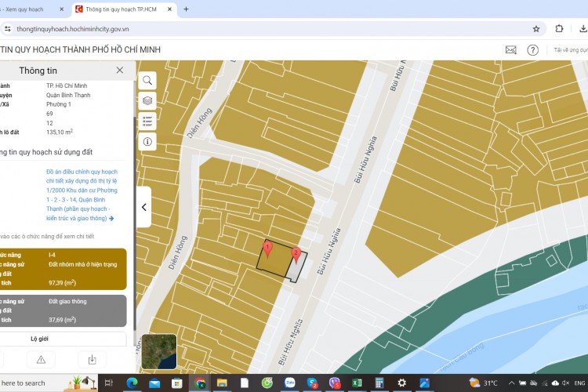
Task: Open the map legend list
Action: tap(147, 121)
